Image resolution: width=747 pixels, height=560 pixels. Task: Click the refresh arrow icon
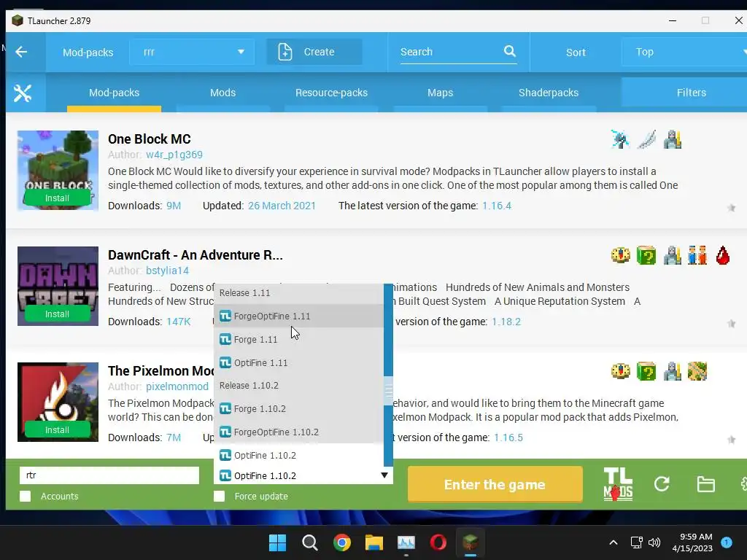pos(662,484)
